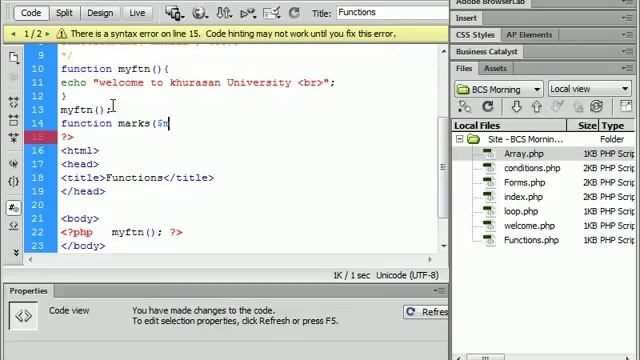This screenshot has width=640, height=360.
Task: Open the Business Catalyst tab
Action: click(x=487, y=51)
